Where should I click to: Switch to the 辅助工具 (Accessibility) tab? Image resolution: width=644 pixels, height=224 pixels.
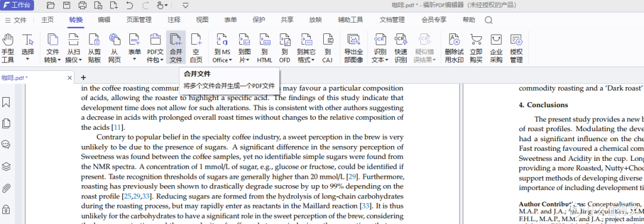click(351, 20)
